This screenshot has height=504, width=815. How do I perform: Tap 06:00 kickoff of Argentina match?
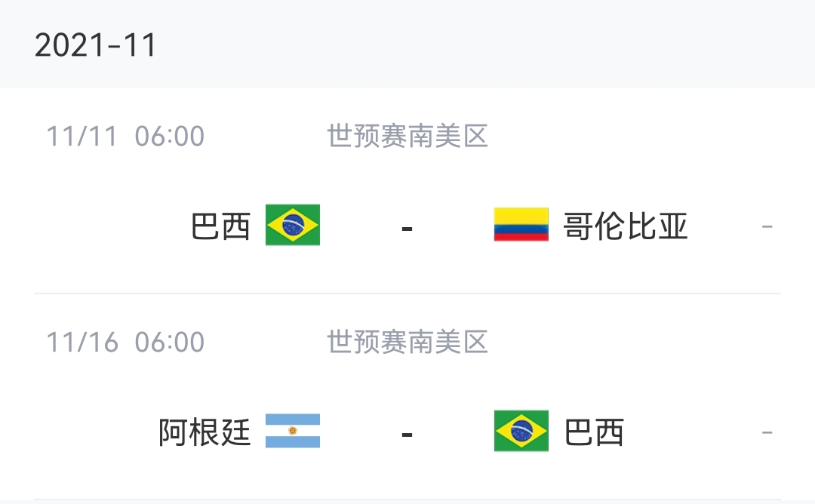170,342
